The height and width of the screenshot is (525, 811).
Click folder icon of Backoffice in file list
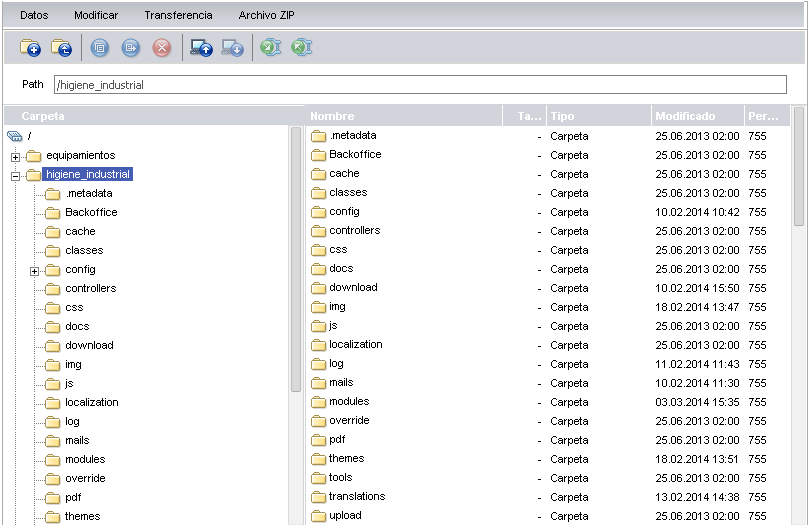click(x=318, y=155)
